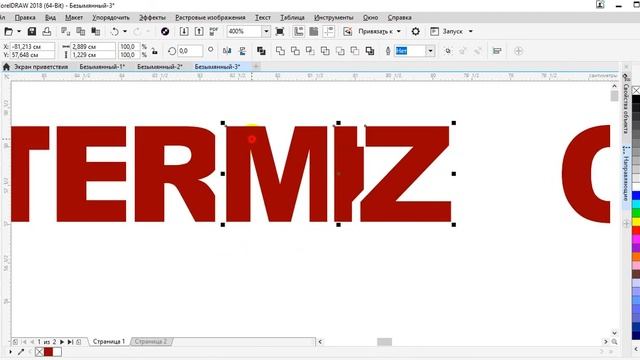Click the quick customize plus icon
Image resolution: width=640 pixels, height=360 pixels.
coord(518,51)
